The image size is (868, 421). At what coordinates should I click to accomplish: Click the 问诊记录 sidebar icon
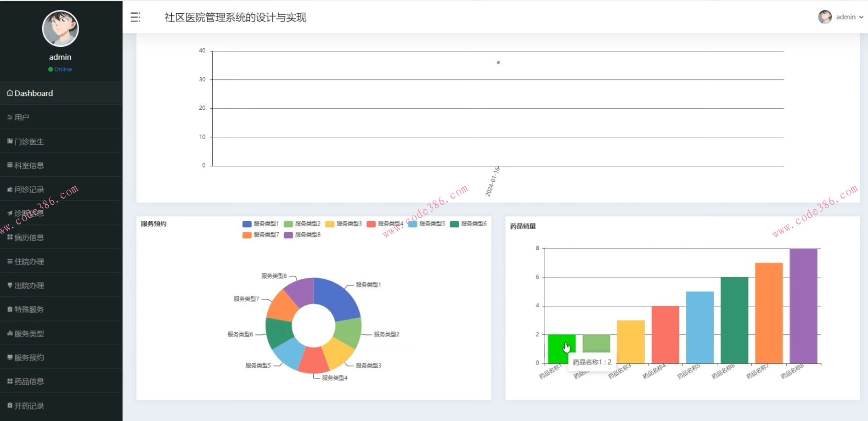(10, 189)
